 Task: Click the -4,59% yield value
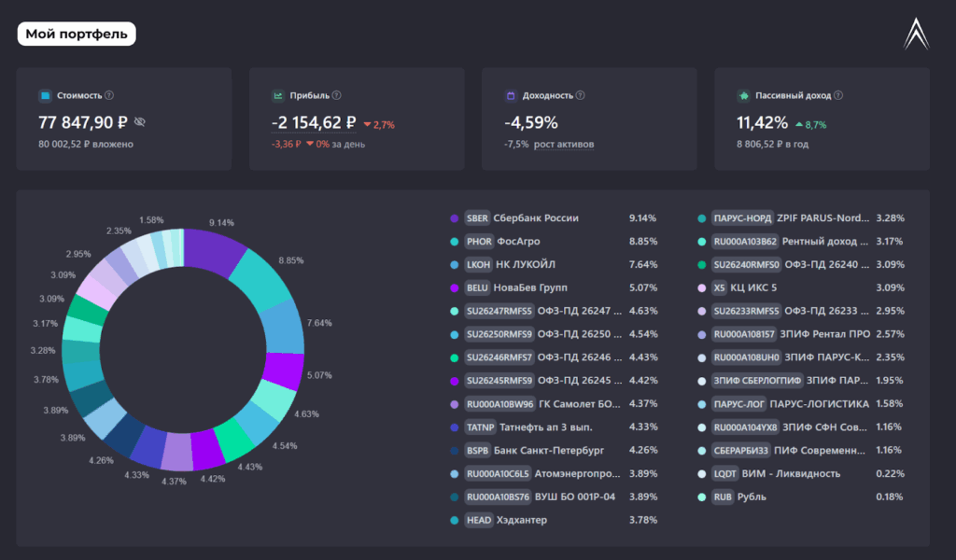coord(531,123)
